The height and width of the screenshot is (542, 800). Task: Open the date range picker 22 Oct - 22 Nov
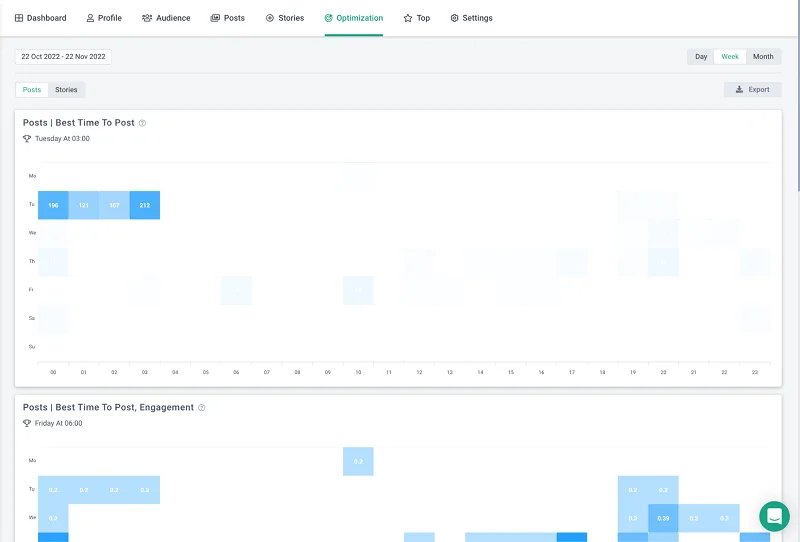63,57
